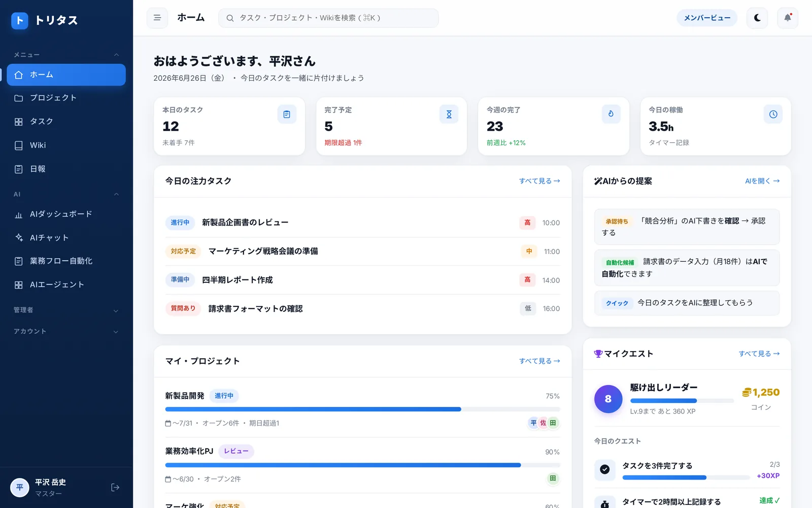Image resolution: width=812 pixels, height=508 pixels.
Task: Open プロジェクト from sidebar
Action: [66, 98]
